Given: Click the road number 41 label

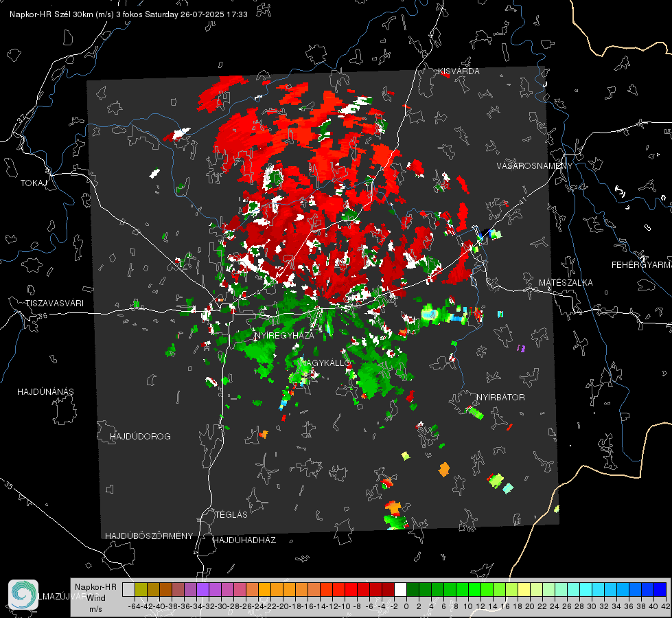Looking at the screenshot, I should pos(522,201).
